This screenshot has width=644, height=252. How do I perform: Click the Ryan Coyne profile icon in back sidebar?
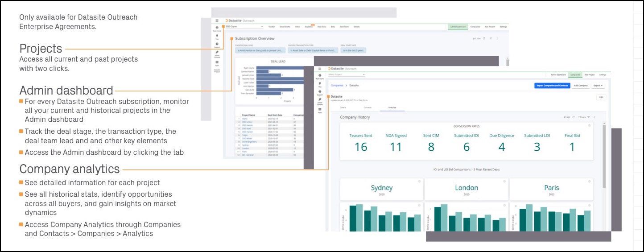click(217, 28)
